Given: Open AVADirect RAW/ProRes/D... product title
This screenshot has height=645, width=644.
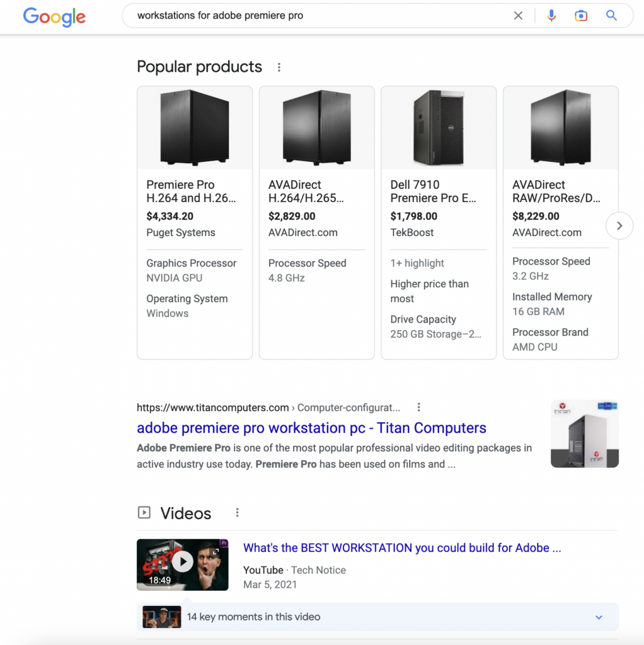Looking at the screenshot, I should (556, 191).
